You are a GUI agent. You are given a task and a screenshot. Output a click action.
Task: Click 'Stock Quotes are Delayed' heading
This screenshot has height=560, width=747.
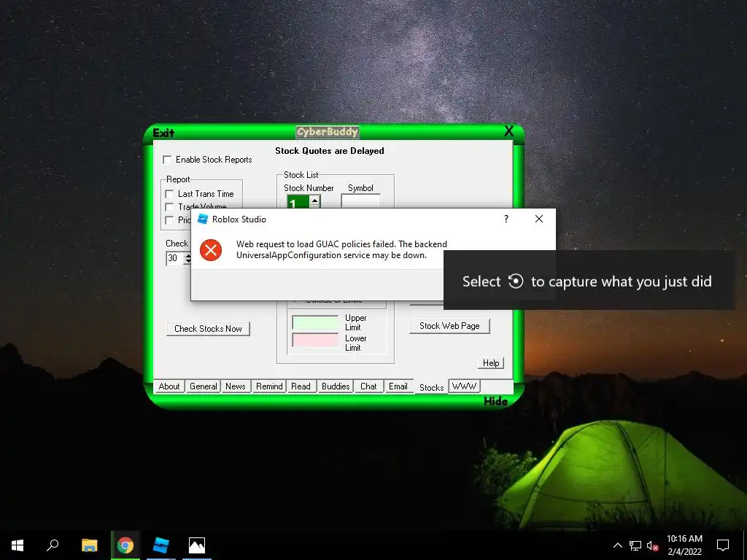[x=330, y=150]
